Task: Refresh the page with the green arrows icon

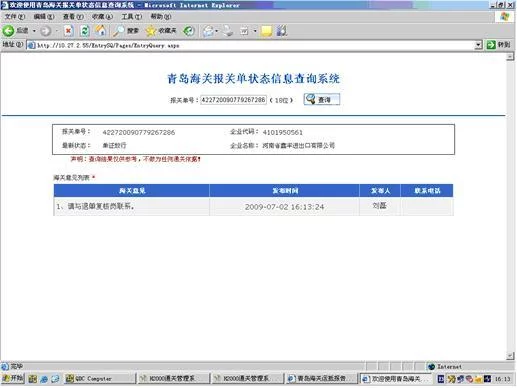Action: coord(85,31)
